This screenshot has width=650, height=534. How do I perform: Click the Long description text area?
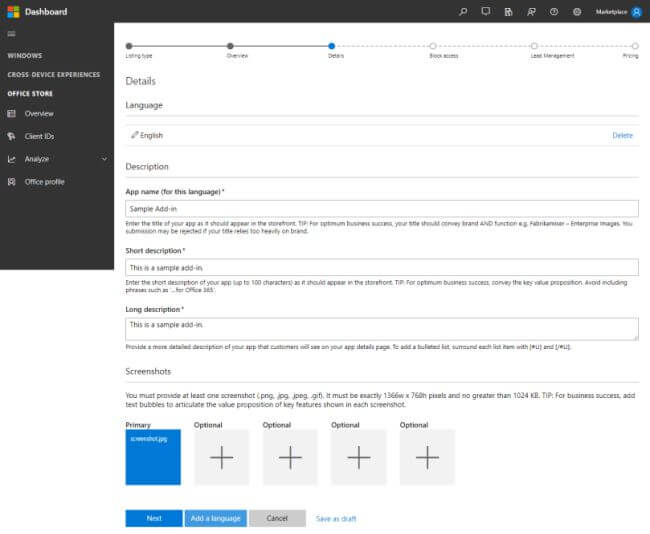click(382, 329)
